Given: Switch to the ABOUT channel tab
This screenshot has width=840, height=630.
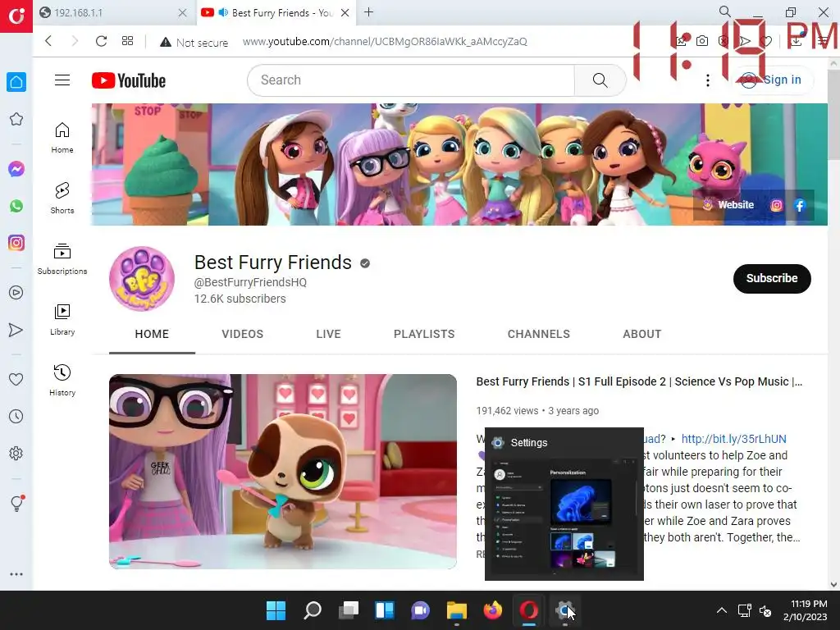Looking at the screenshot, I should [x=642, y=335].
